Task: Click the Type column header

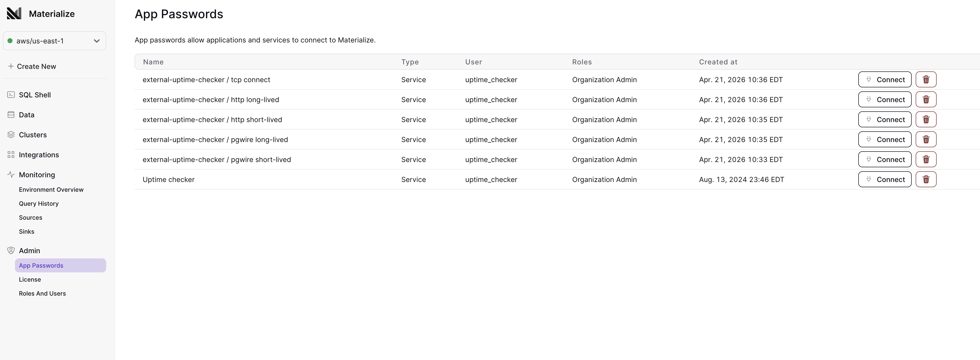Action: [x=410, y=62]
